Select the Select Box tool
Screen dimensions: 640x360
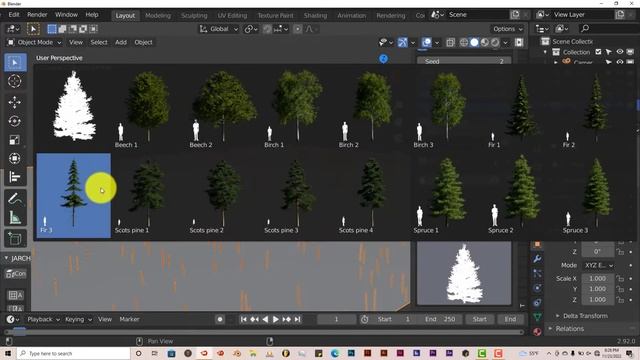(15, 62)
